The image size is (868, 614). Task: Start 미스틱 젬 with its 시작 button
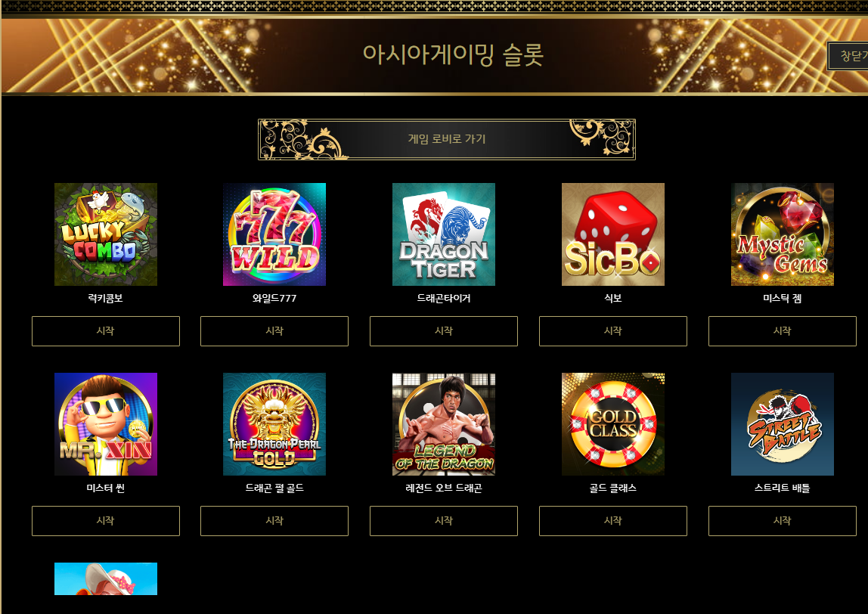(783, 331)
